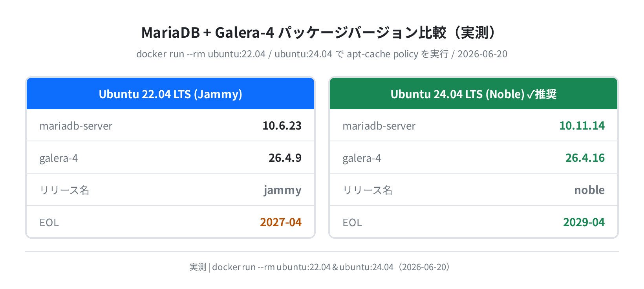Click the Noble EOL date 2029-04

pyautogui.click(x=584, y=222)
